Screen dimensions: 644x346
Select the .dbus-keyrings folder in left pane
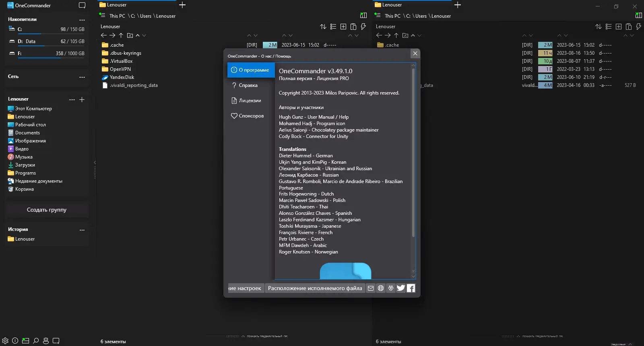coord(122,53)
